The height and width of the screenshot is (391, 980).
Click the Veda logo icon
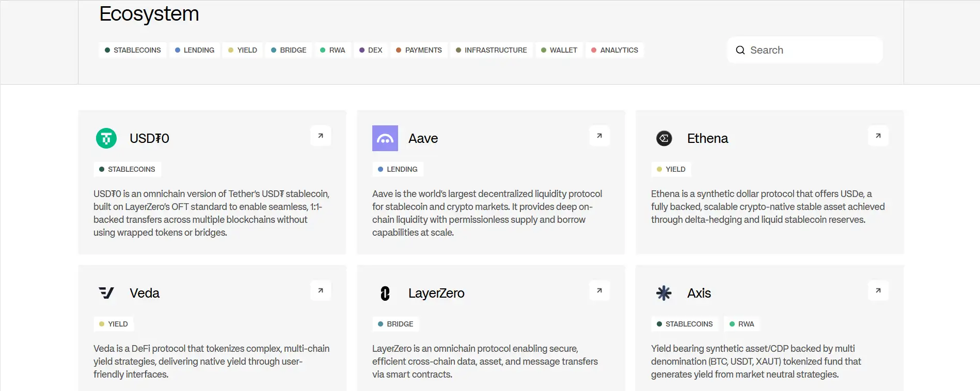coord(106,293)
